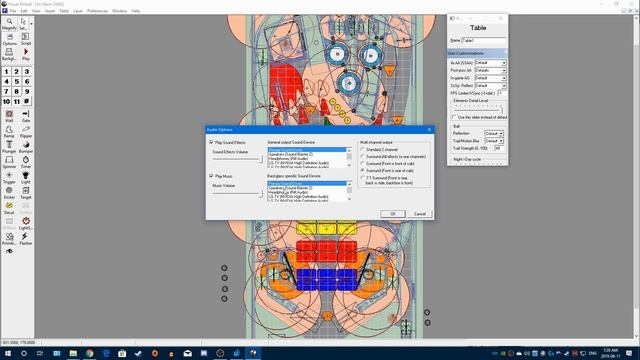Select the Decal tool
The width and height of the screenshot is (640, 360).
(x=9, y=208)
